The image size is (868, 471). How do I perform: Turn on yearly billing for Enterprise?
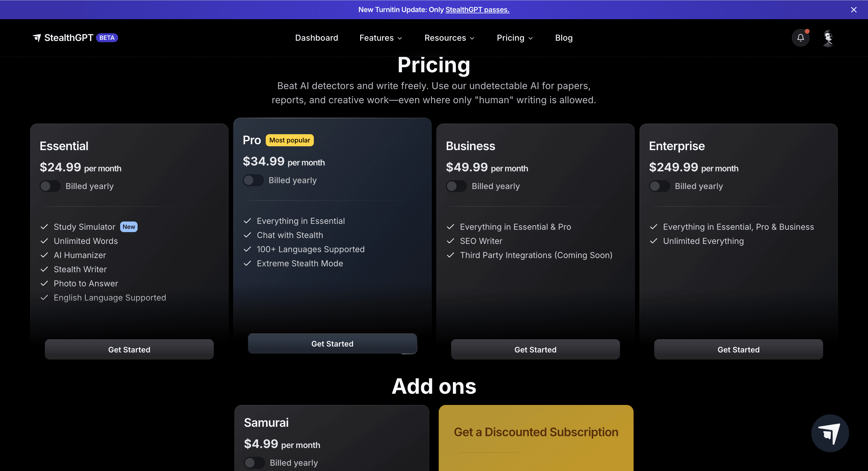660,186
